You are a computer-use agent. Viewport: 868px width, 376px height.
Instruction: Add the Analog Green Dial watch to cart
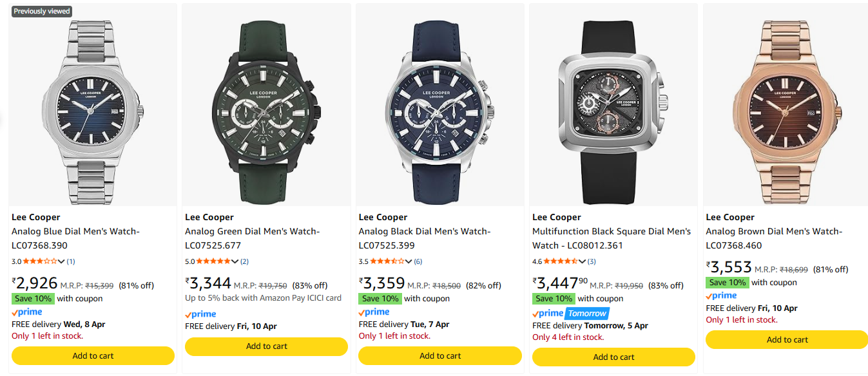(x=266, y=346)
